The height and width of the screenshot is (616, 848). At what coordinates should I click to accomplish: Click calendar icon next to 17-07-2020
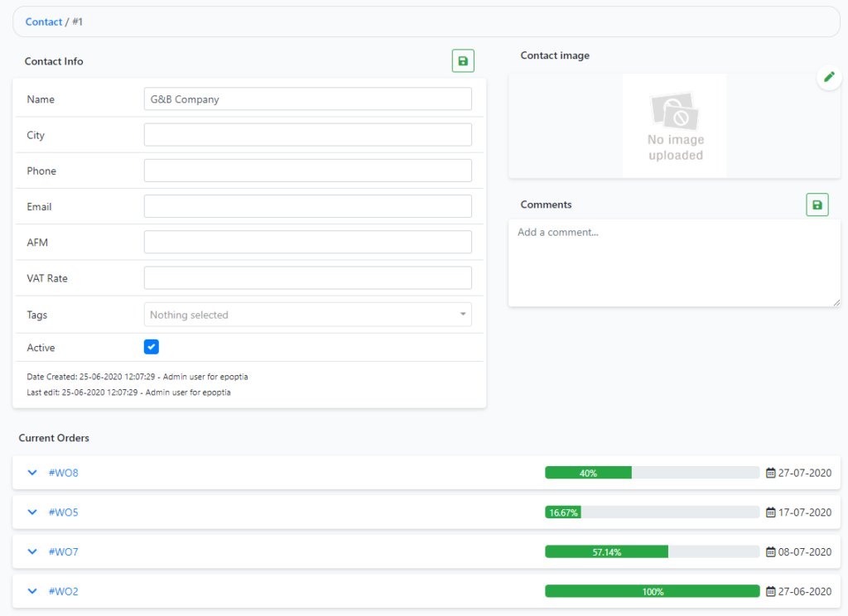(771, 513)
